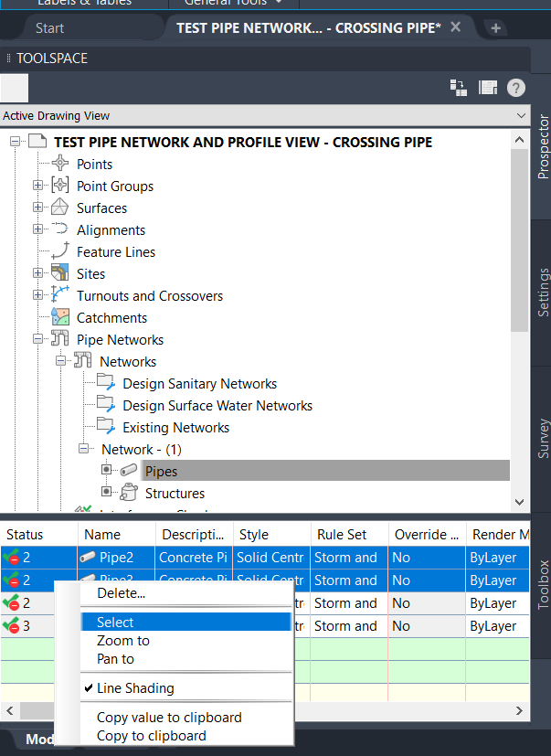Screen dimensions: 551x756
Task: Click the status icon in the Pipe2 row
Action: click(11, 558)
